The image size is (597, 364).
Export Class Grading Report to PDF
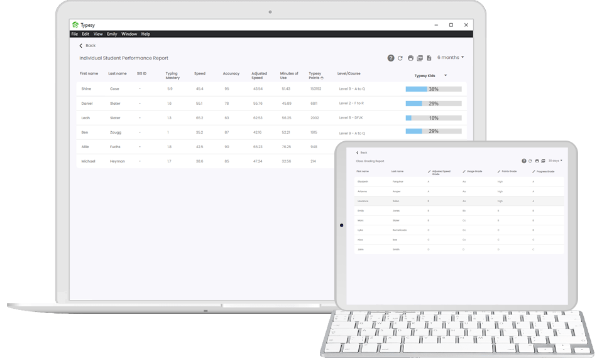click(x=544, y=161)
